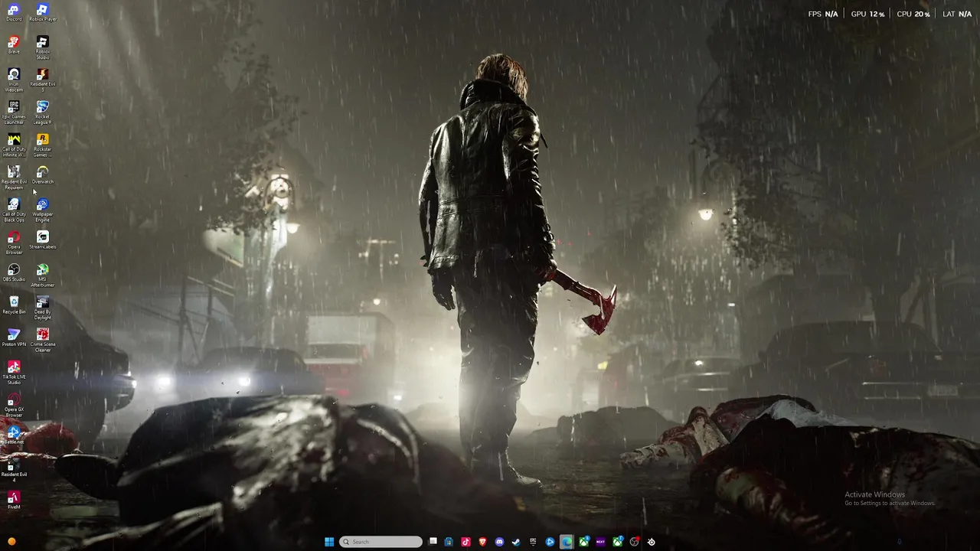The image size is (980, 551).
Task: Select the Proton VPN desktop icon
Action: pos(14,338)
